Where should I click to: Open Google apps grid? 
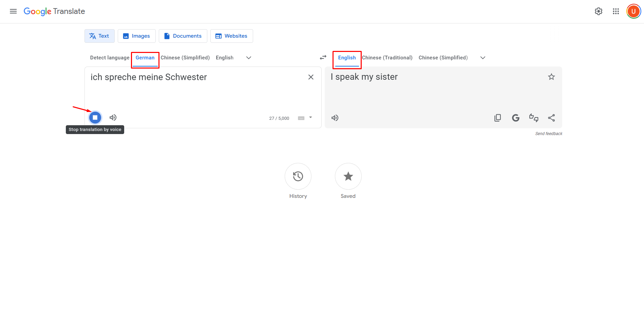coord(616,12)
